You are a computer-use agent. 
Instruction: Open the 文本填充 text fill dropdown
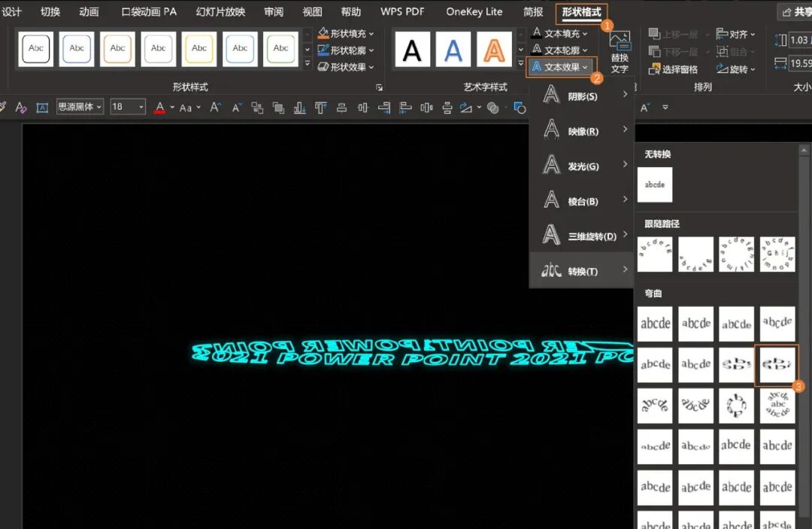click(x=560, y=33)
